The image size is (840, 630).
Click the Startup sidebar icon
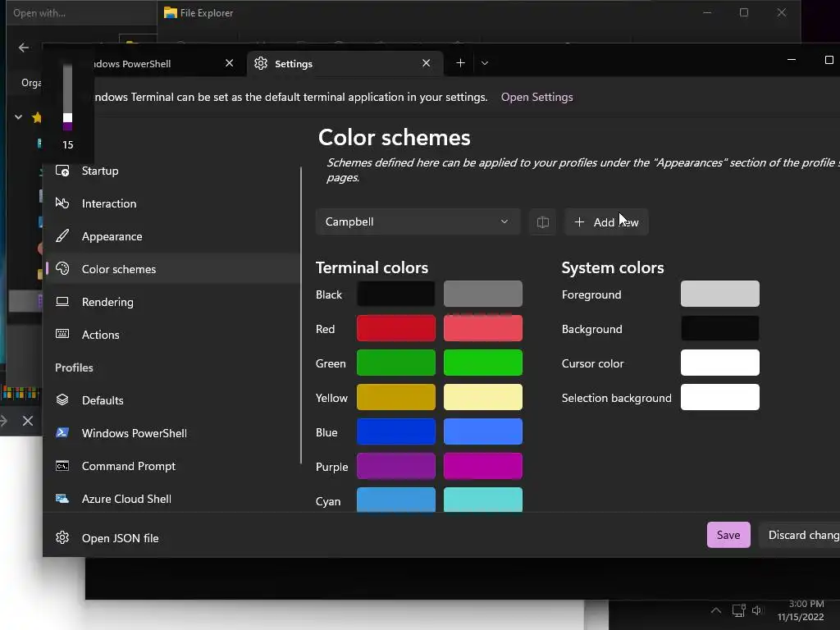click(62, 171)
